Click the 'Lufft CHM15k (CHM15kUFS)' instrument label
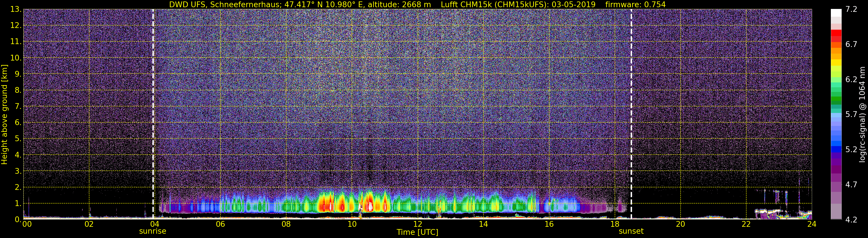 (x=494, y=4)
